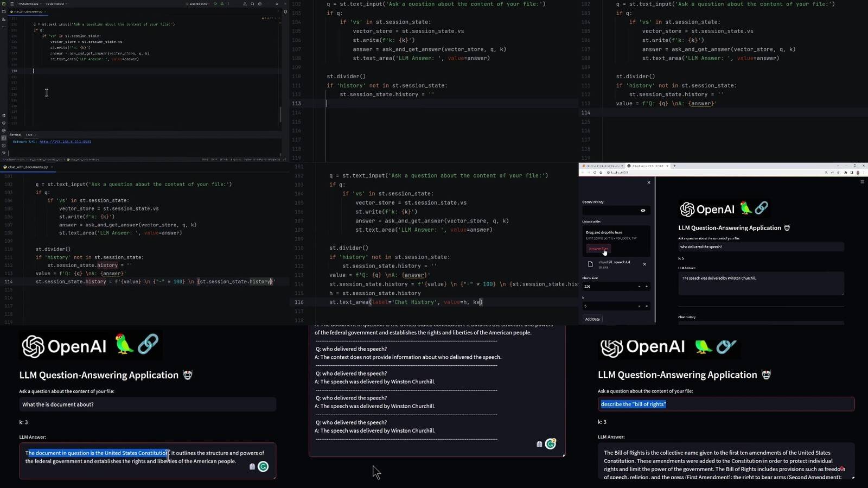Click browser home icon in Streamlit window
The width and height of the screenshot is (868, 488).
(601, 172)
